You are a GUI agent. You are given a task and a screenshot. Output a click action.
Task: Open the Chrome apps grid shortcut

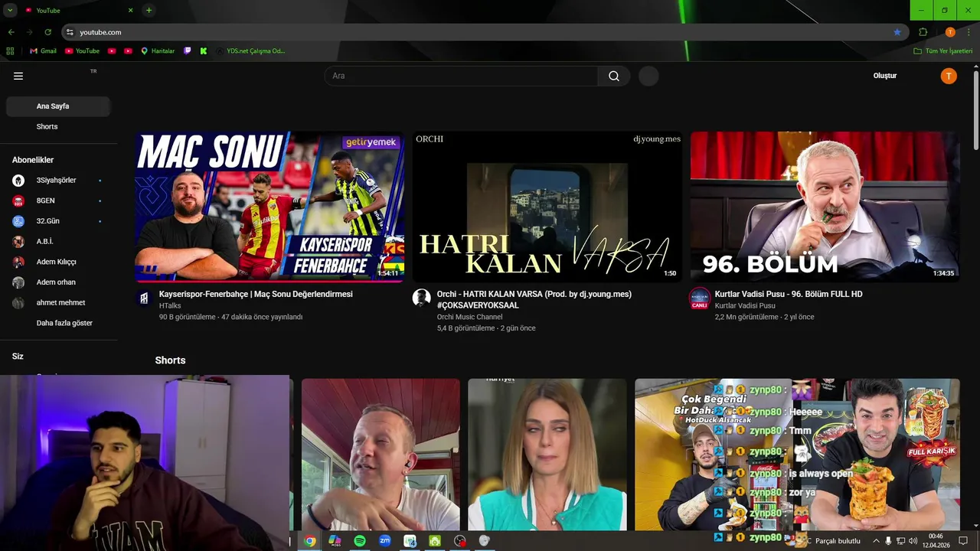tap(10, 51)
